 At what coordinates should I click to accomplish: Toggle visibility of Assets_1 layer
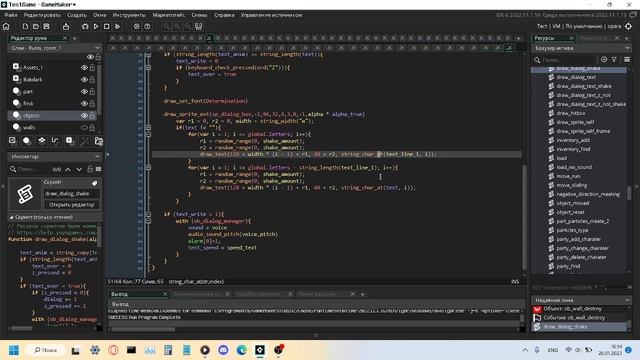84,67
